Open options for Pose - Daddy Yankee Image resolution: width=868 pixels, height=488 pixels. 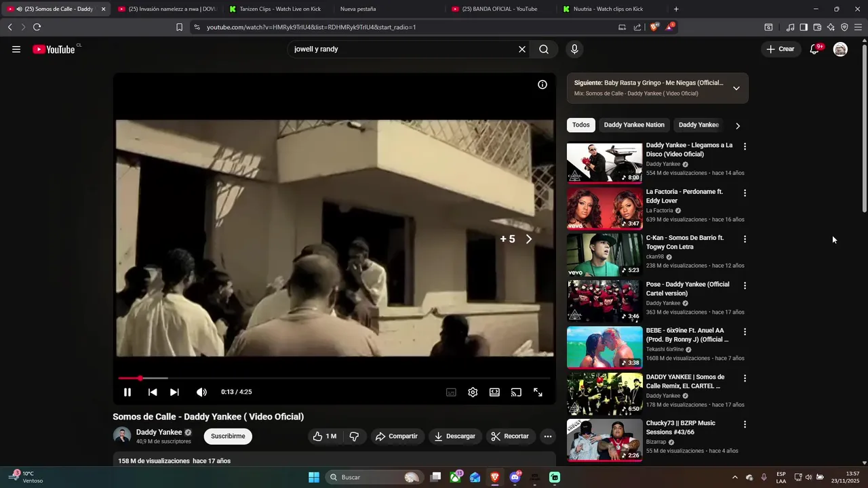click(745, 285)
